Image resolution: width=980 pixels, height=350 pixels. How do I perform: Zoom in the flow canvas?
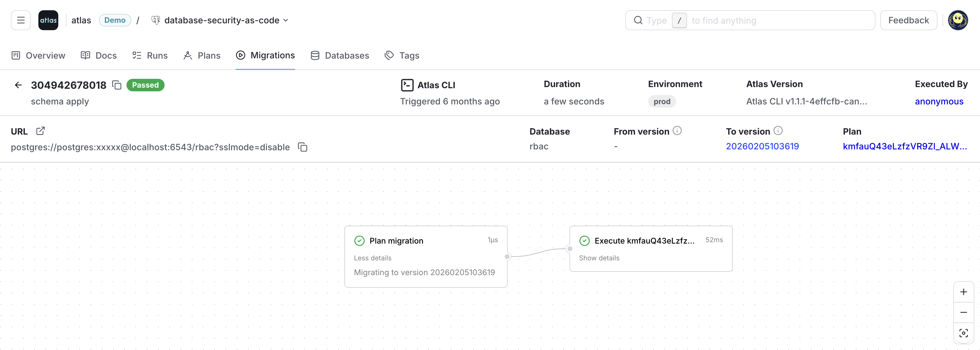(963, 292)
